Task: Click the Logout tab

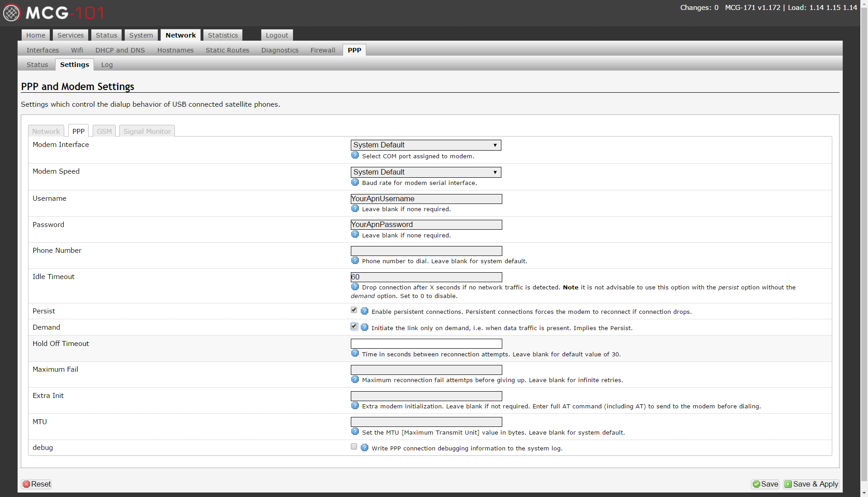Action: pyautogui.click(x=277, y=35)
